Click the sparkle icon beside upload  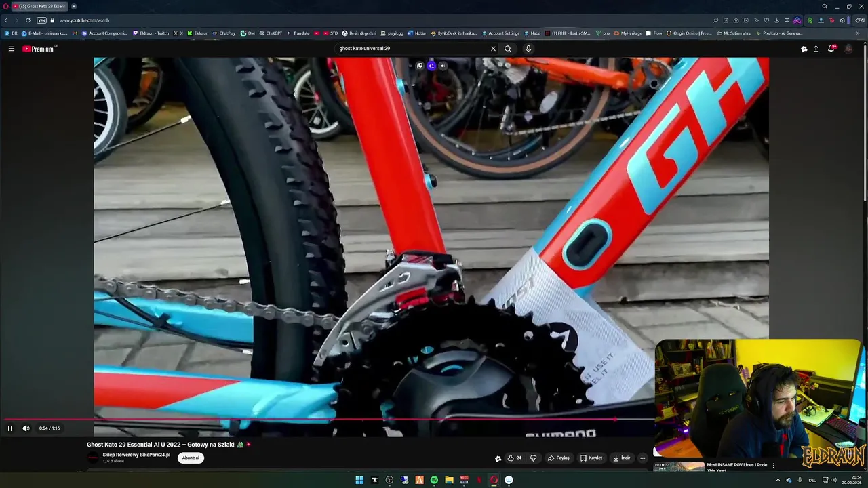tap(804, 49)
